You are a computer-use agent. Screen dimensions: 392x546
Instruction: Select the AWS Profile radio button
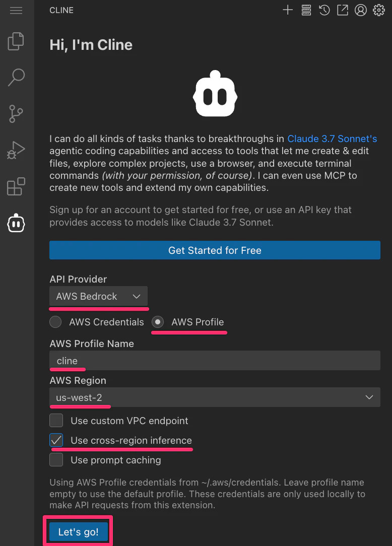point(158,322)
